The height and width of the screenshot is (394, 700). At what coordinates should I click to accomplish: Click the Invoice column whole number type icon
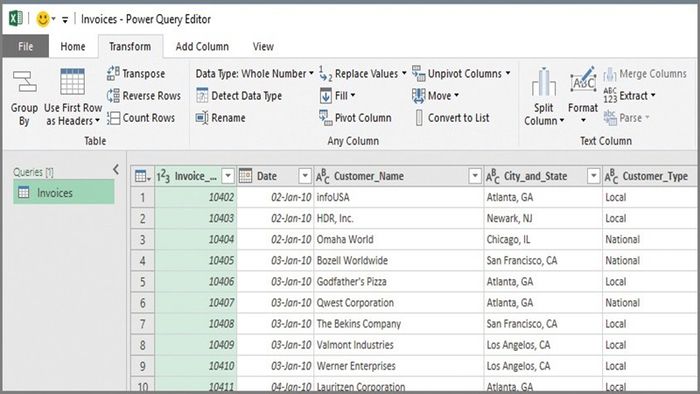click(163, 176)
